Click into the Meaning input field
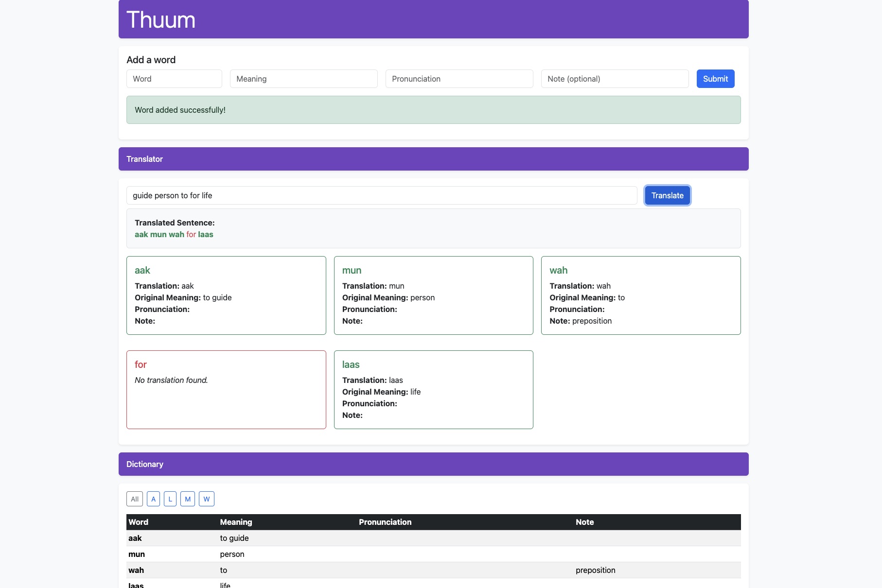Viewport: 882px width, 588px height. tap(303, 79)
